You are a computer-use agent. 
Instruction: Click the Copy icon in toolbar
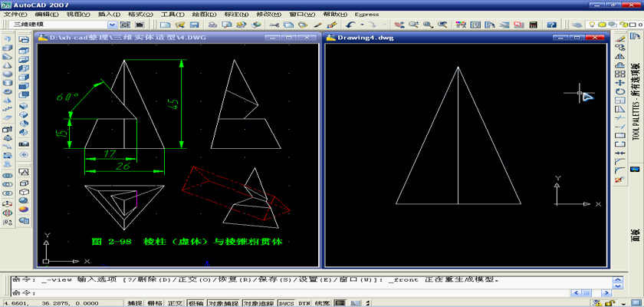pos(288,25)
